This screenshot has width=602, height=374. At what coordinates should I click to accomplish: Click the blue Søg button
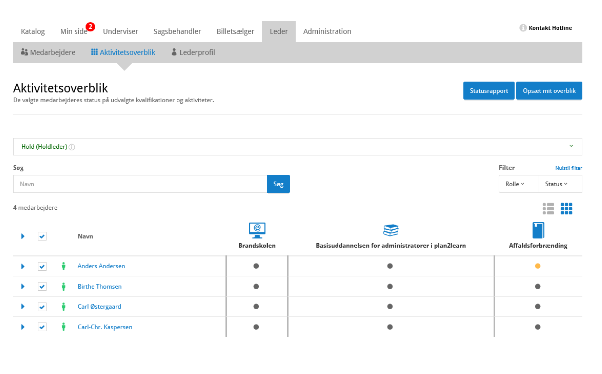pos(278,184)
